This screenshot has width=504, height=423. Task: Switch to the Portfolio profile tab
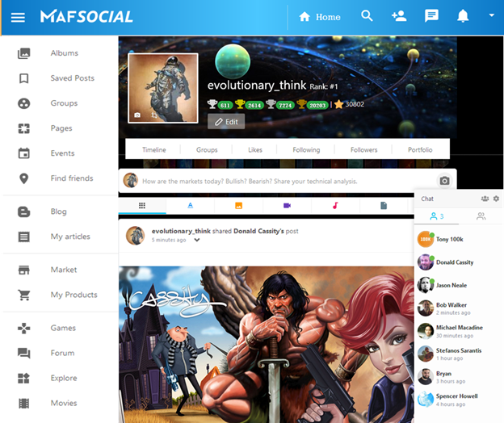click(420, 150)
